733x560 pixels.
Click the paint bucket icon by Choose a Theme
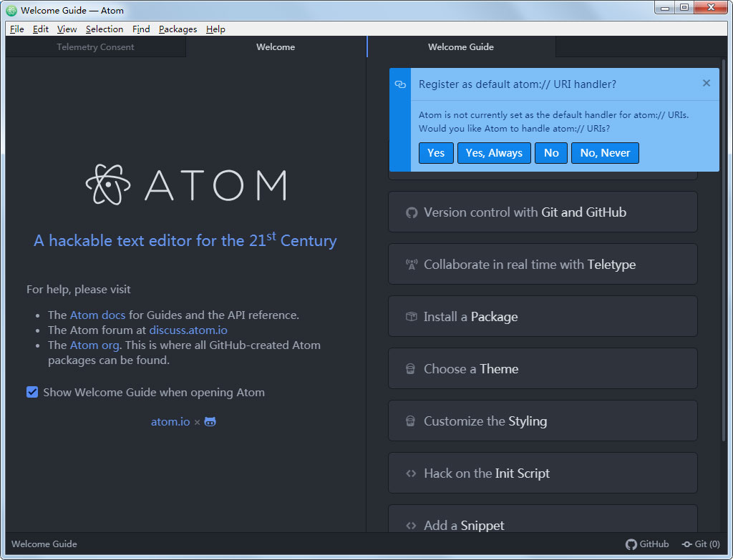click(x=410, y=369)
